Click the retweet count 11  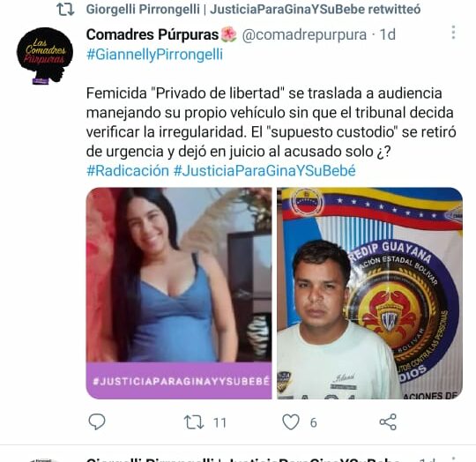pyautogui.click(x=219, y=422)
